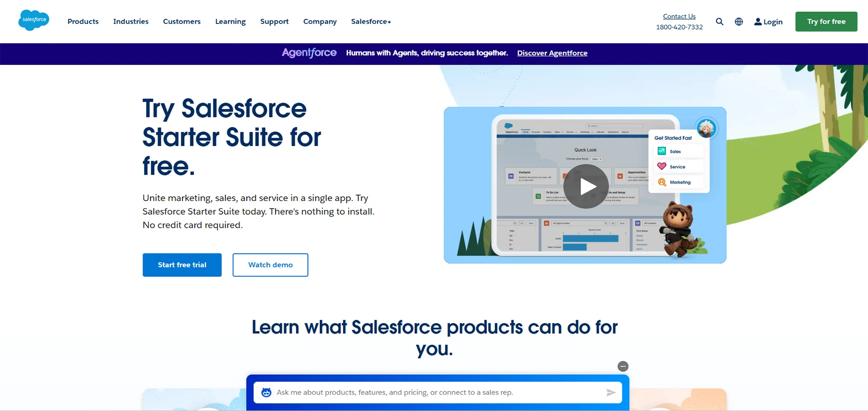Click the Salesforce cloud logo

[33, 21]
